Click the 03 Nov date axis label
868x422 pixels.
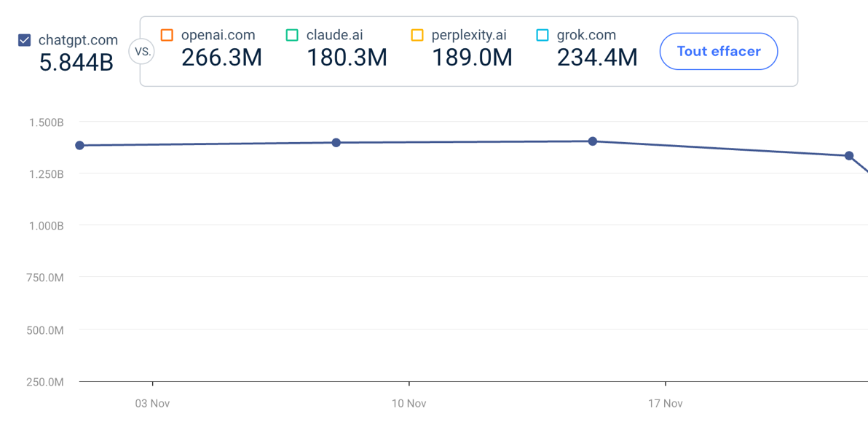point(153,403)
